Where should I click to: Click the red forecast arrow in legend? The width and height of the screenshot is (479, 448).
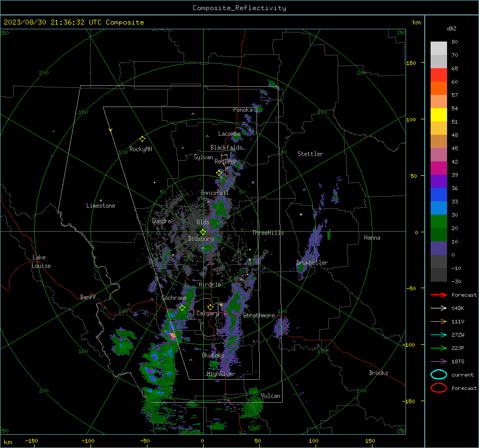[x=439, y=295]
